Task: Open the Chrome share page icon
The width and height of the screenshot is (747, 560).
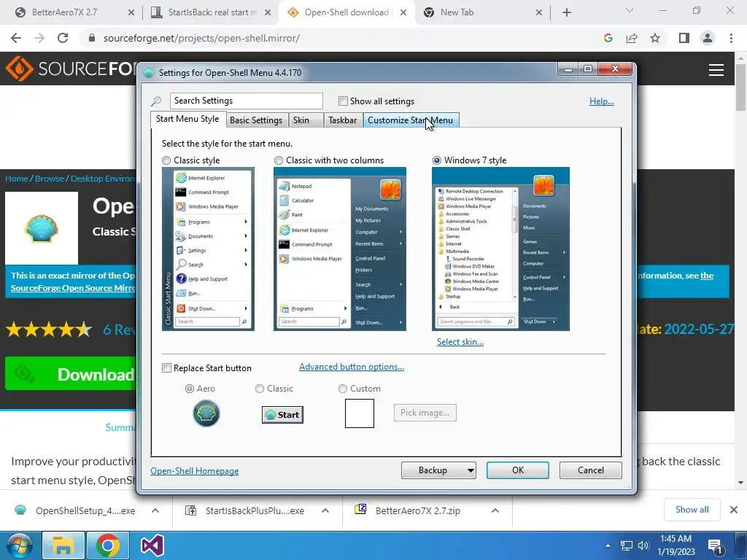Action: pyautogui.click(x=632, y=38)
